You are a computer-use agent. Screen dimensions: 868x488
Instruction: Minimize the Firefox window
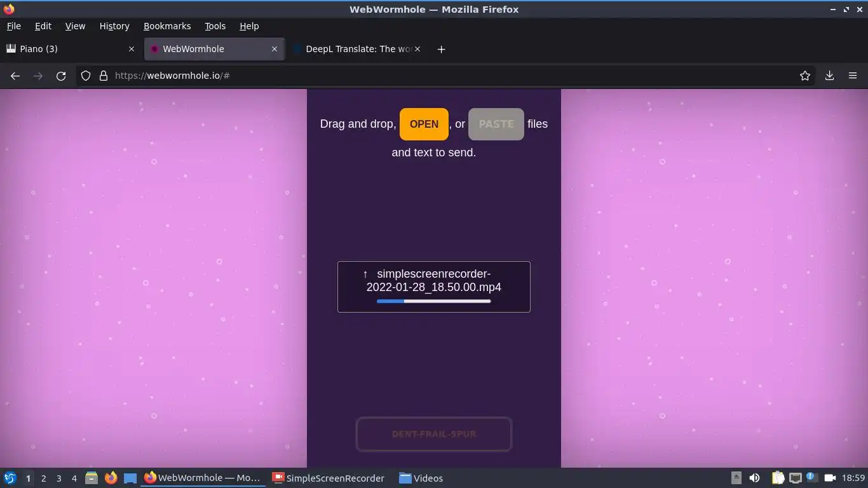[x=833, y=10]
